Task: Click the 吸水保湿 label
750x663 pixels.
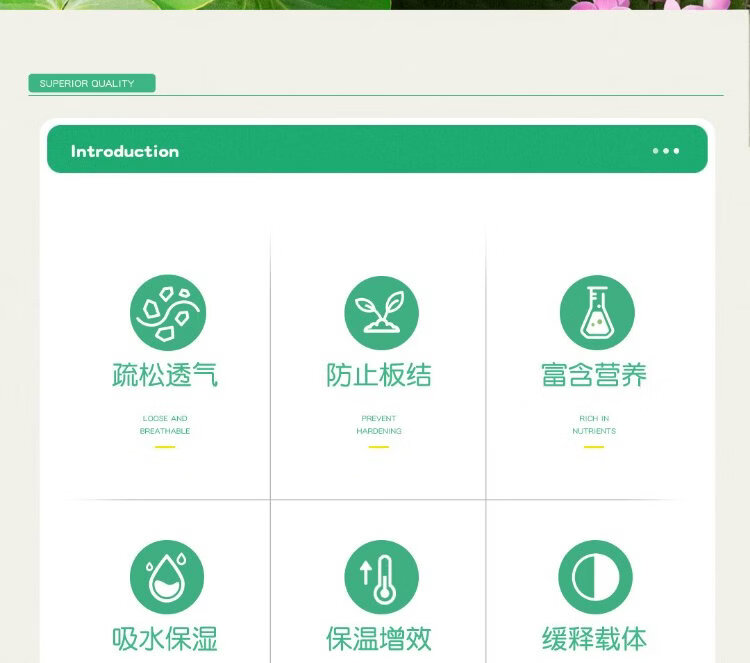Action: click(x=165, y=639)
